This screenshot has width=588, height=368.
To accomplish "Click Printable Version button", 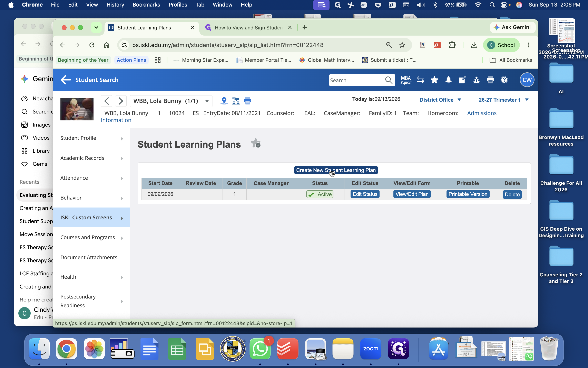I will point(468,194).
